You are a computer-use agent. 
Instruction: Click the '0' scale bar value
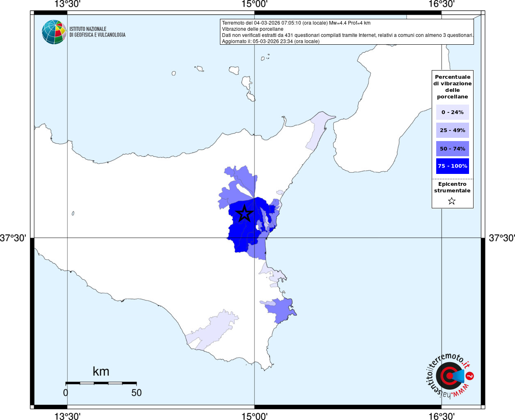[66, 393]
